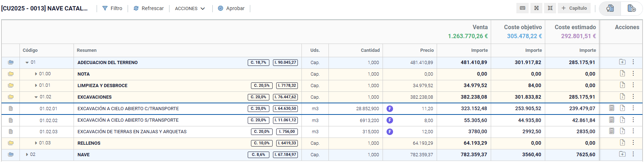Click purple F badge on row 01.02.02

[390, 120]
